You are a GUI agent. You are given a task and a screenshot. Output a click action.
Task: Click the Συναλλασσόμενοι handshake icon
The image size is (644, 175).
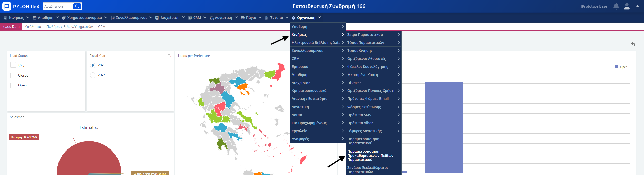(x=113, y=18)
